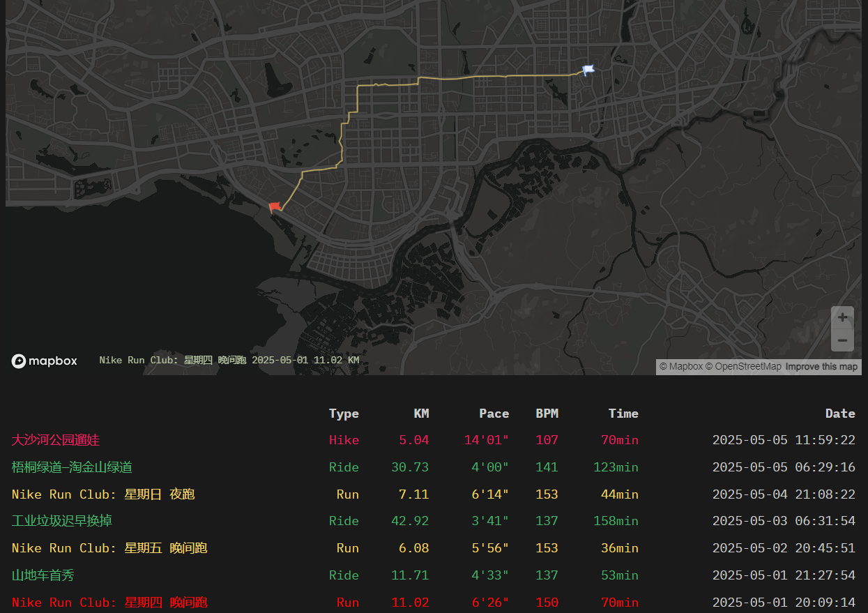Image resolution: width=868 pixels, height=613 pixels.
Task: Click the date 2025-05-04 21:08:22
Action: pyautogui.click(x=784, y=494)
